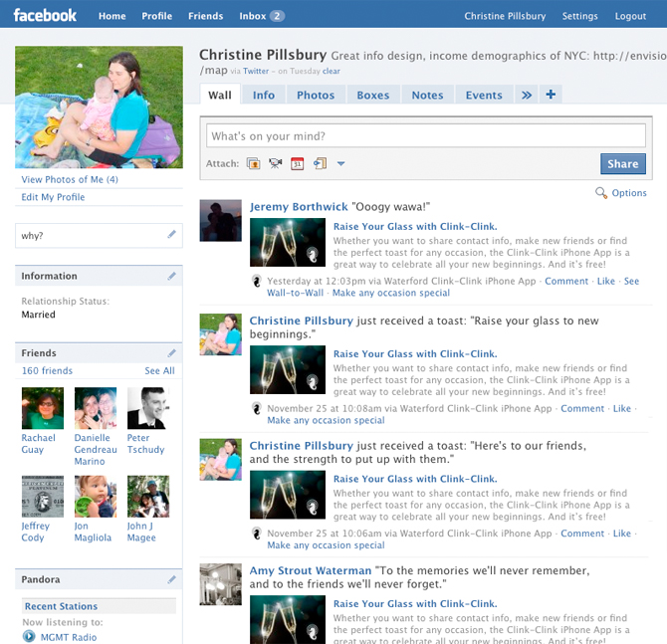Open John J Magee's friend photo
The width and height of the screenshot is (667, 644).
[148, 497]
